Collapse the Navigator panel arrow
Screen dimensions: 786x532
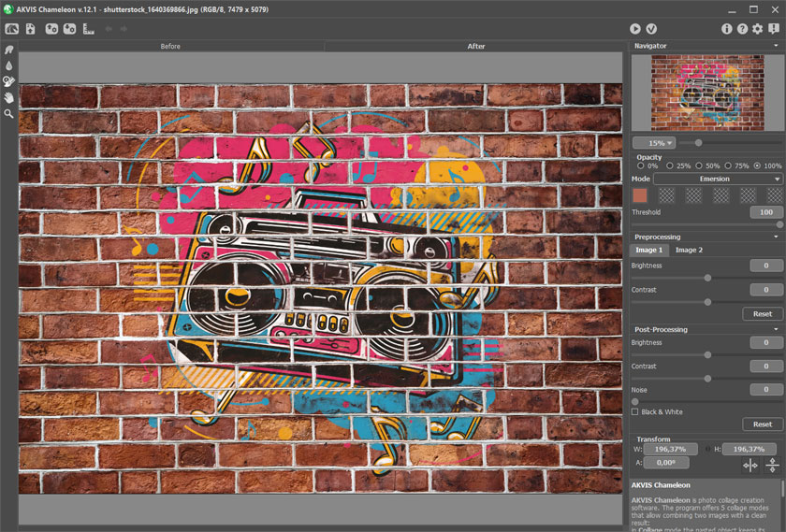776,46
